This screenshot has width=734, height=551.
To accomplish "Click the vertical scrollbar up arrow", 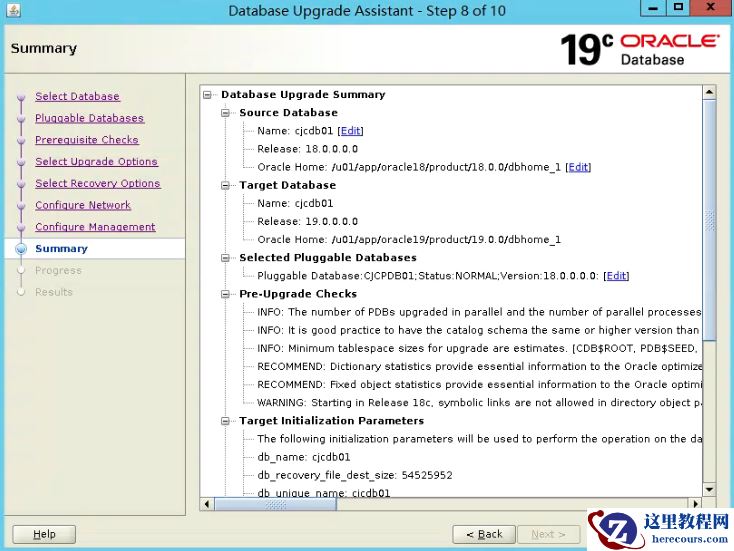I will 709,92.
